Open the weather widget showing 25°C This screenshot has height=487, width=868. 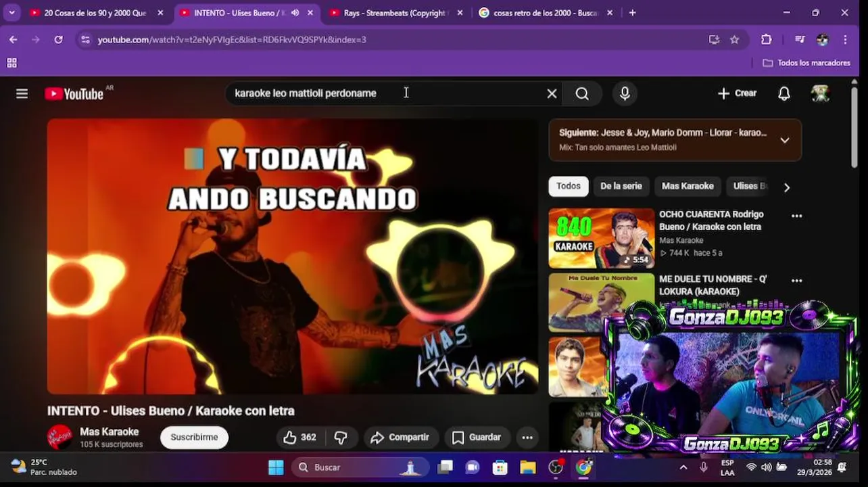click(44, 467)
